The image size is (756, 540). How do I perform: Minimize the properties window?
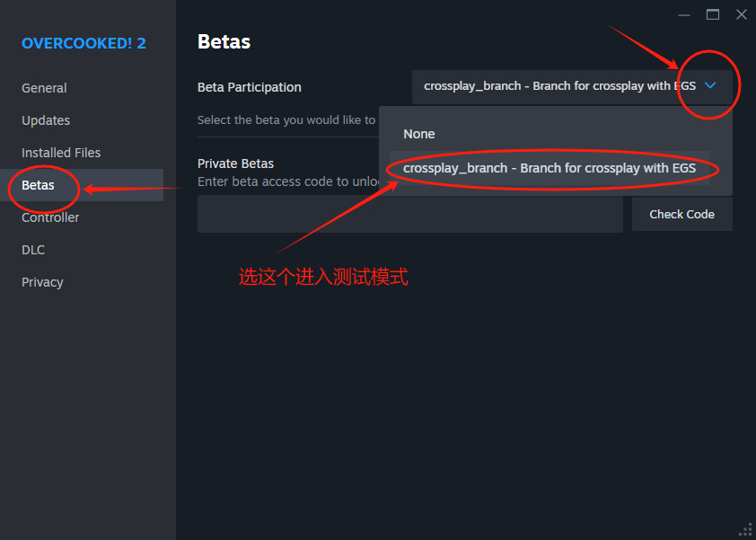tap(685, 14)
